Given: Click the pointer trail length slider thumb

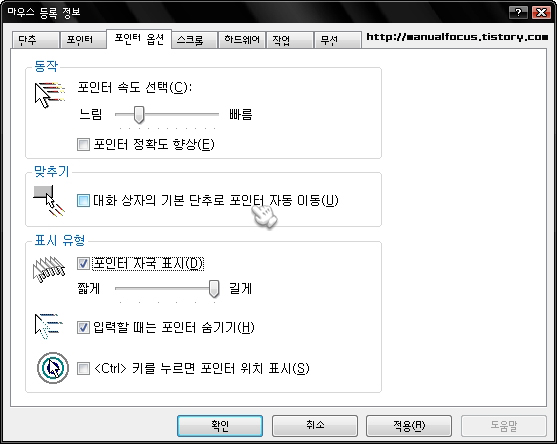Looking at the screenshot, I should [214, 288].
